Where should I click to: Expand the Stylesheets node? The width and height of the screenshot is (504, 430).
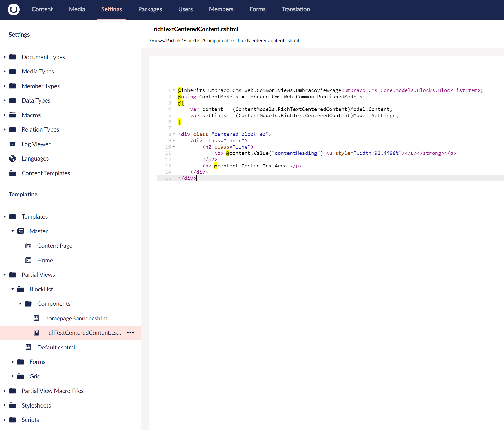click(x=4, y=405)
